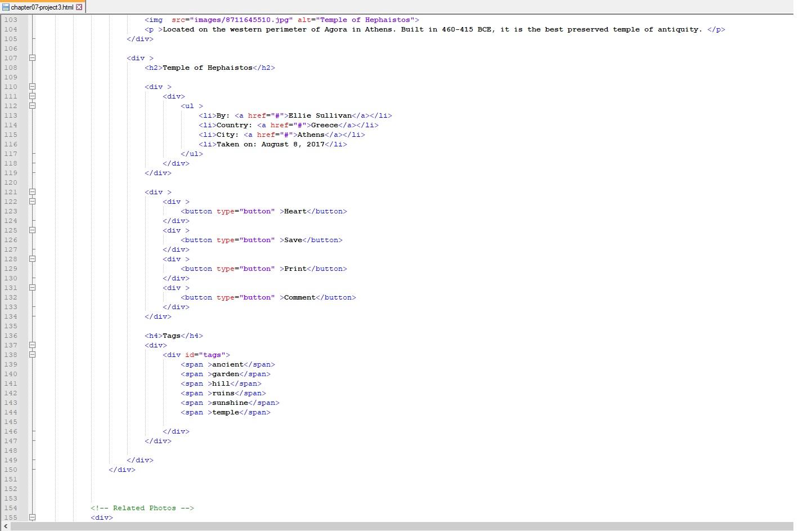
Task: Click line number 150 in the margin
Action: point(11,470)
